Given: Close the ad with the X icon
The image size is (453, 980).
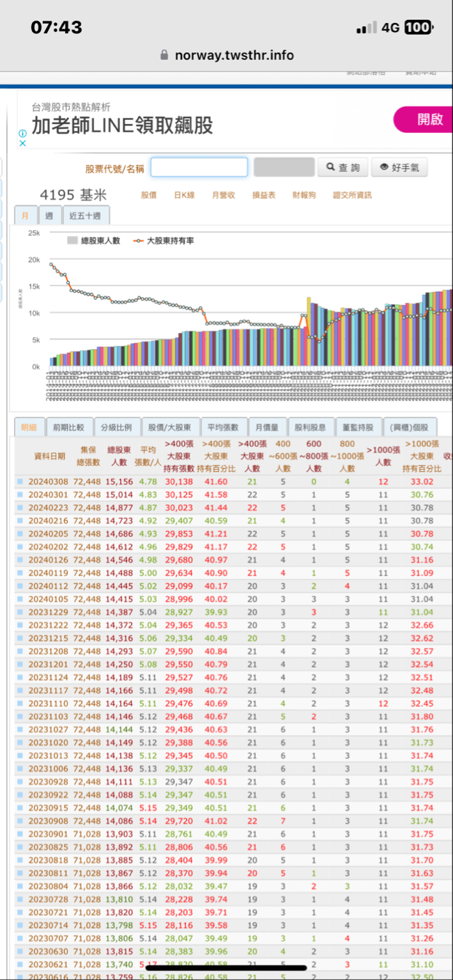Looking at the screenshot, I should (x=22, y=144).
